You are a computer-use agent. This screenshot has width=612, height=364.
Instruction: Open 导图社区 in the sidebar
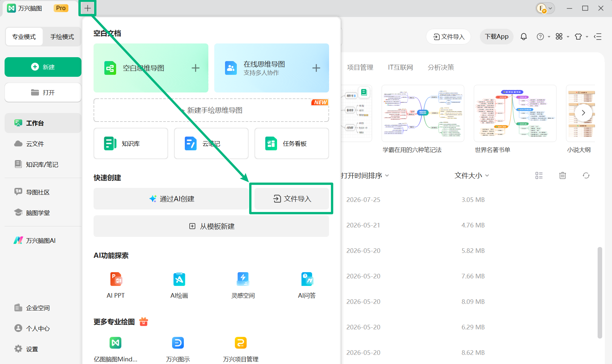[x=43, y=192]
